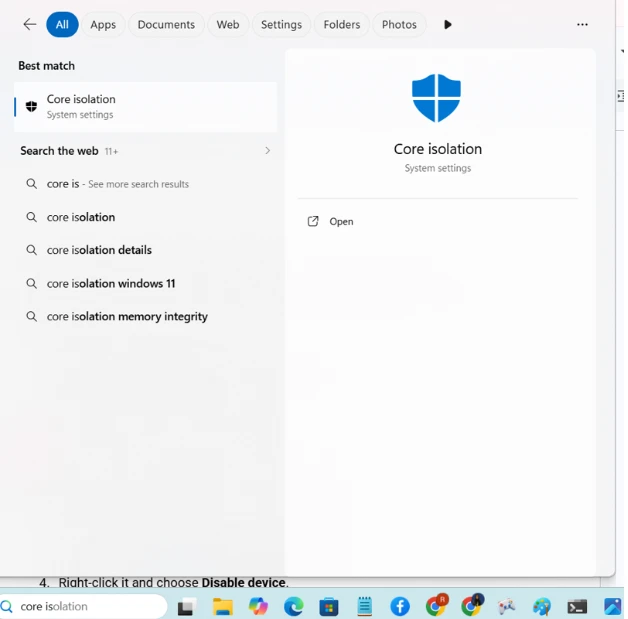Screen dimensions: 628x619
Task: Click magnifier icon beside 'core isolation memory integrity'
Action: 31,316
